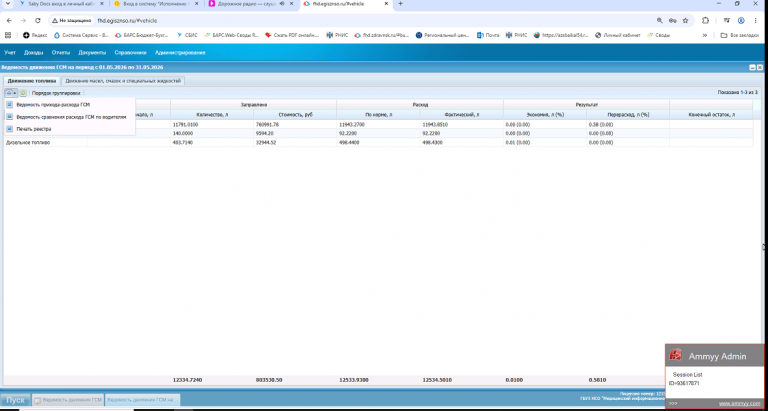Switch to the Дорожное радио browser tab

pos(245,3)
